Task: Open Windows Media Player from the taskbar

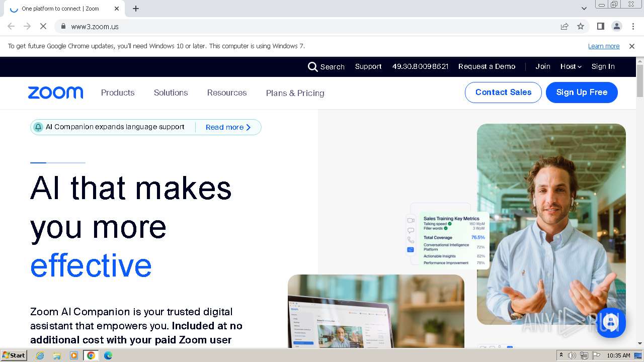Action: (74, 355)
